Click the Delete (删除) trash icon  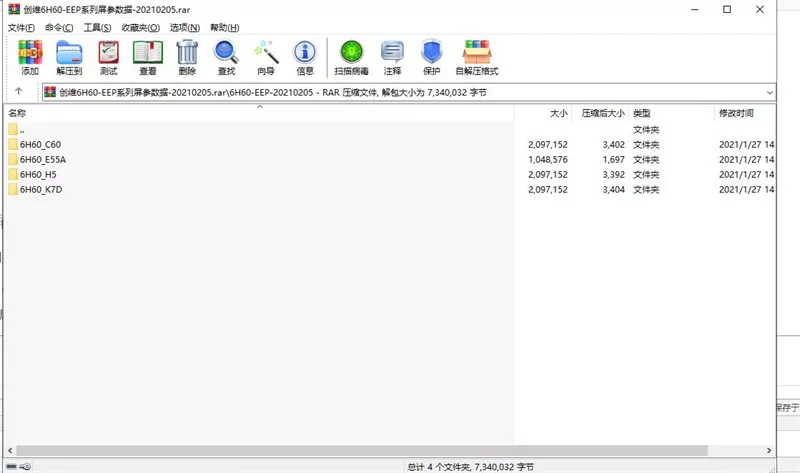click(x=187, y=52)
